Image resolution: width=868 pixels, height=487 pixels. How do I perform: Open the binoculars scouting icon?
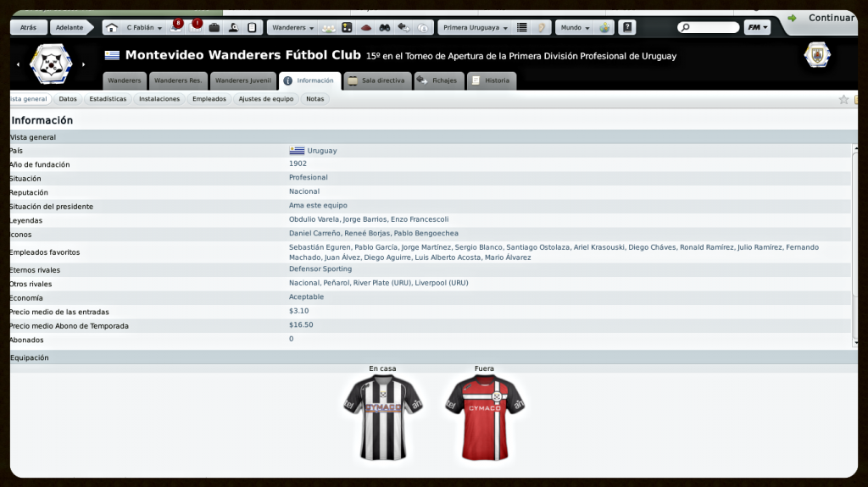click(x=385, y=28)
